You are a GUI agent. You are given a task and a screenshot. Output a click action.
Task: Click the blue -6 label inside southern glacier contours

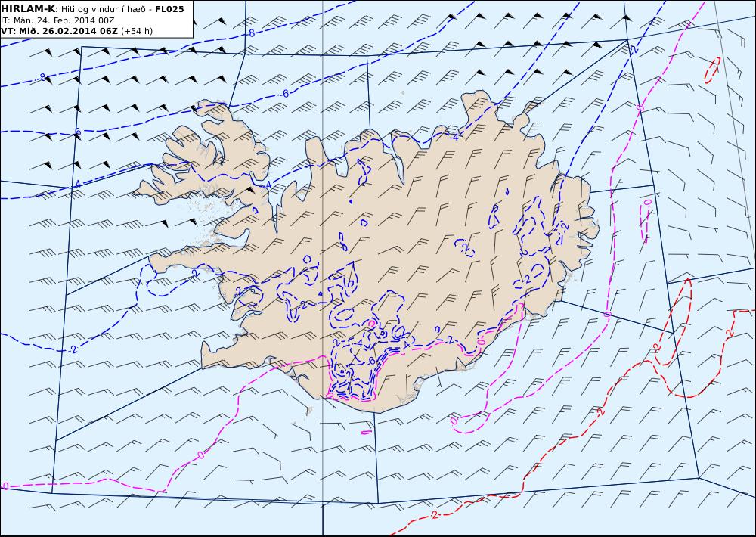click(x=370, y=362)
